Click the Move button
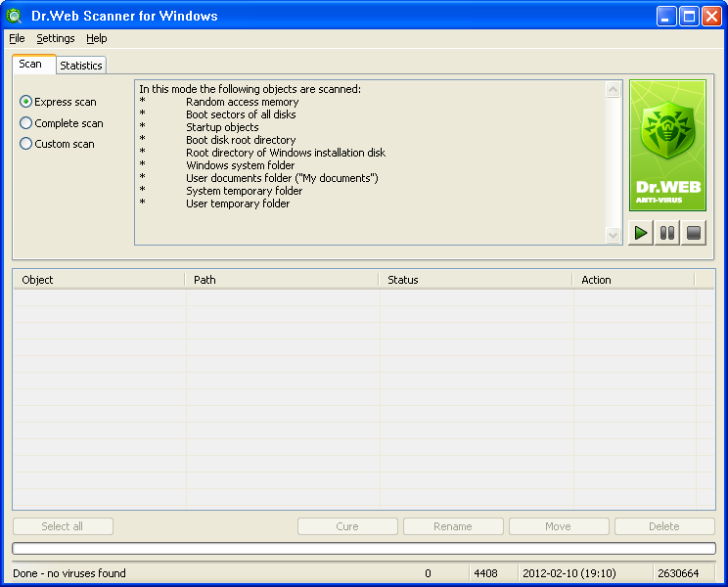The image size is (728, 587). (559, 526)
